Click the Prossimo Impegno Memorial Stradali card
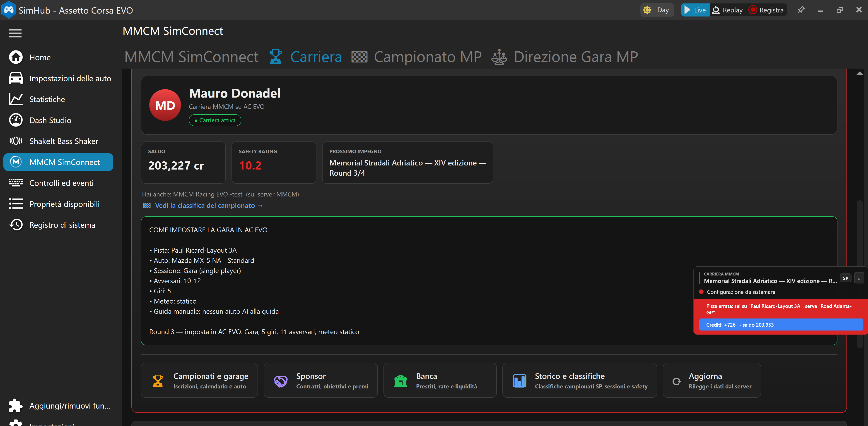 click(407, 162)
